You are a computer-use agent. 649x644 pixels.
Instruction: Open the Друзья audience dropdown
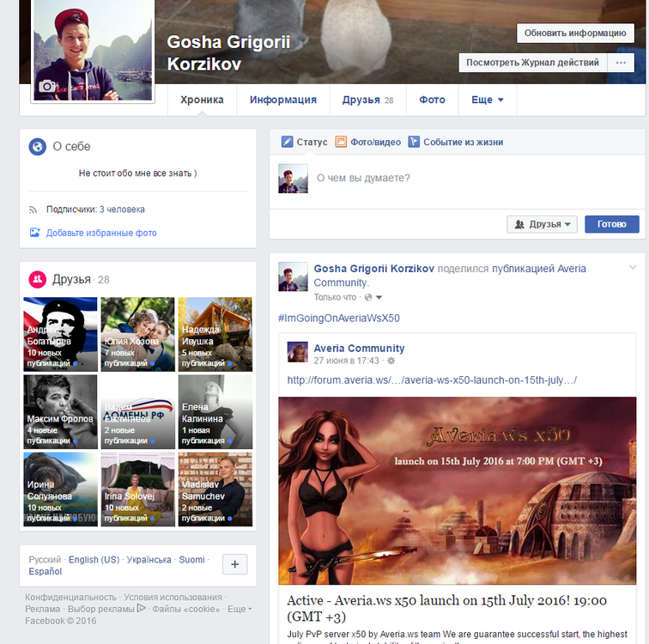[x=542, y=224]
